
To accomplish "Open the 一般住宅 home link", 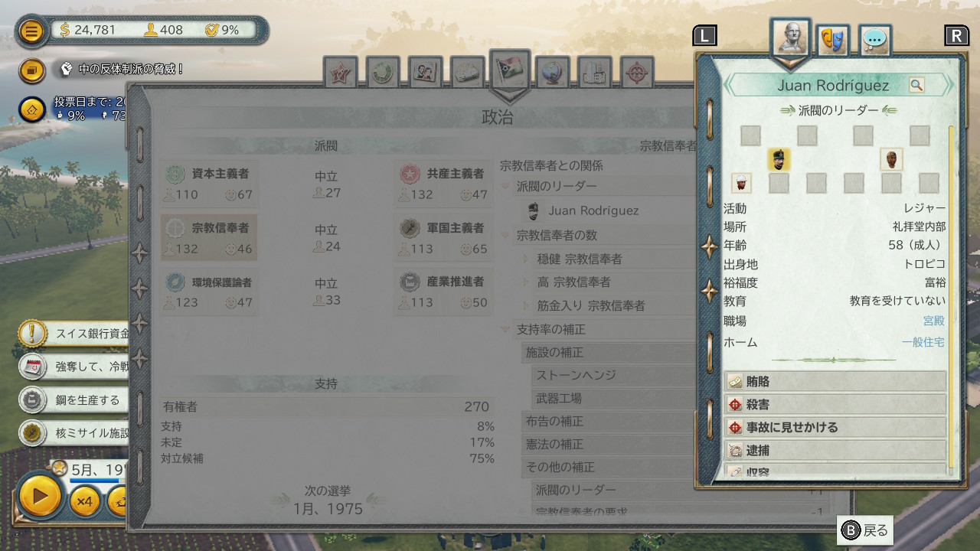I will coord(923,342).
